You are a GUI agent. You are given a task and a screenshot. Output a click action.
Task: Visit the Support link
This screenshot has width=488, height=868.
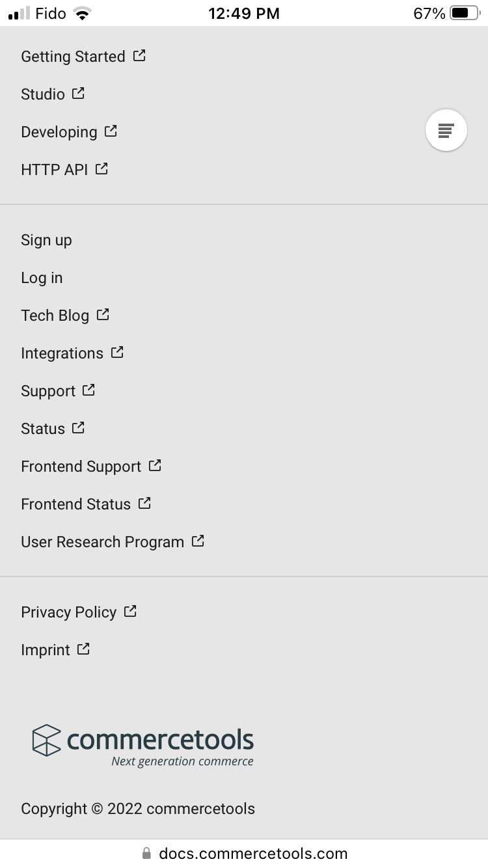(x=48, y=391)
